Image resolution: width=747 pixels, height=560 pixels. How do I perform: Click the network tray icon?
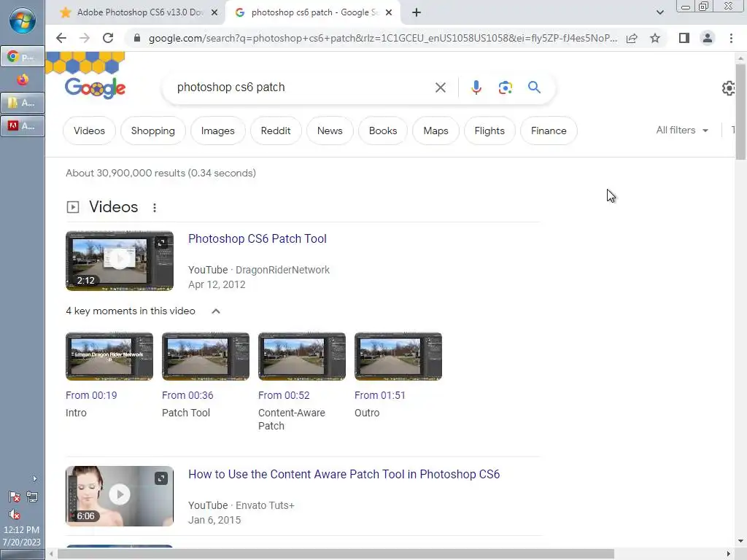32,497
